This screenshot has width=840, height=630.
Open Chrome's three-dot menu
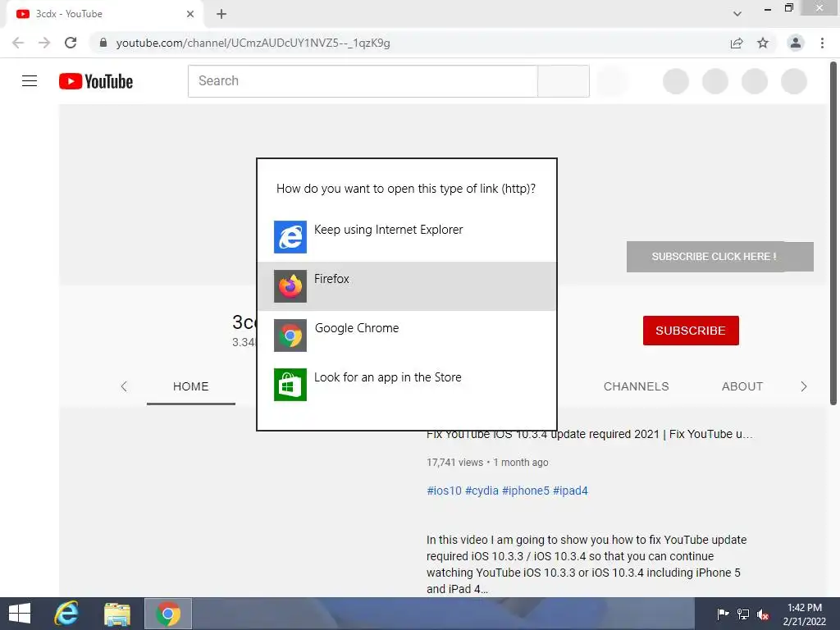[822, 43]
